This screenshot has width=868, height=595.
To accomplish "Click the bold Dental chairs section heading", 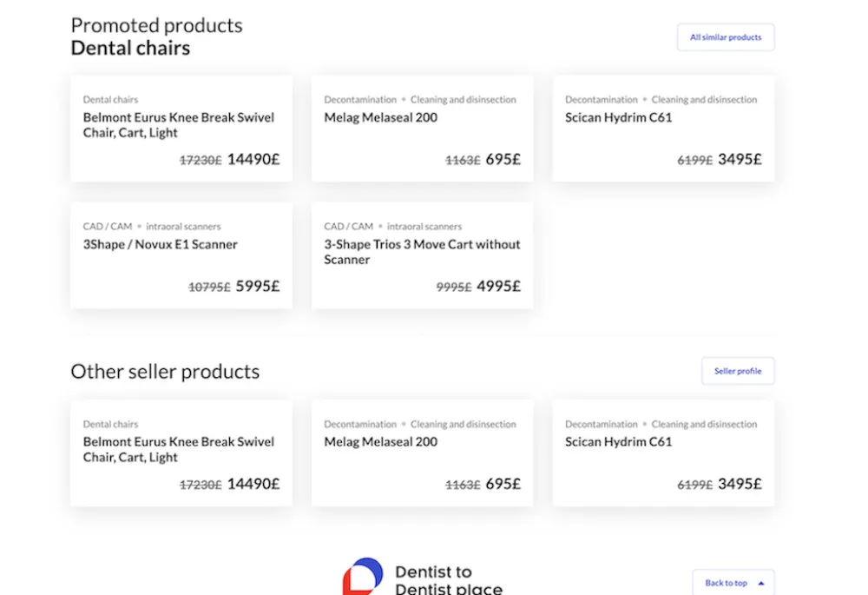I will click(x=131, y=48).
